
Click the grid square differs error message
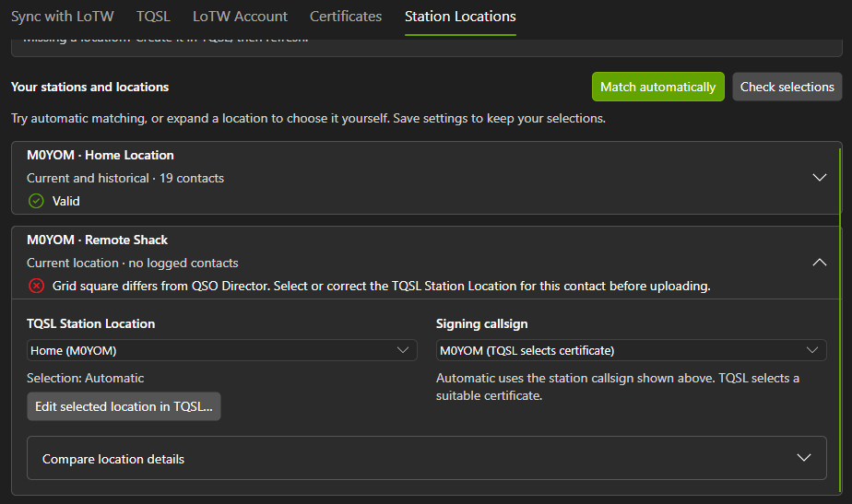382,286
